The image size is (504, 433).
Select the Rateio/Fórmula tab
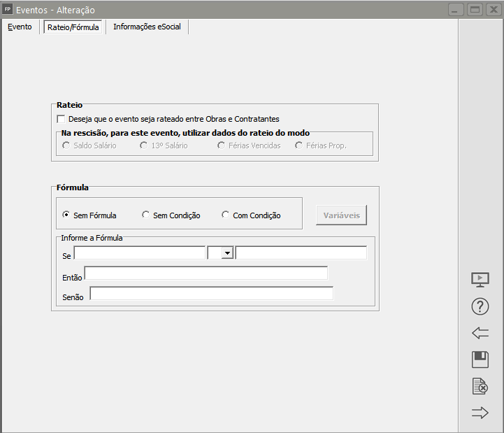point(73,27)
